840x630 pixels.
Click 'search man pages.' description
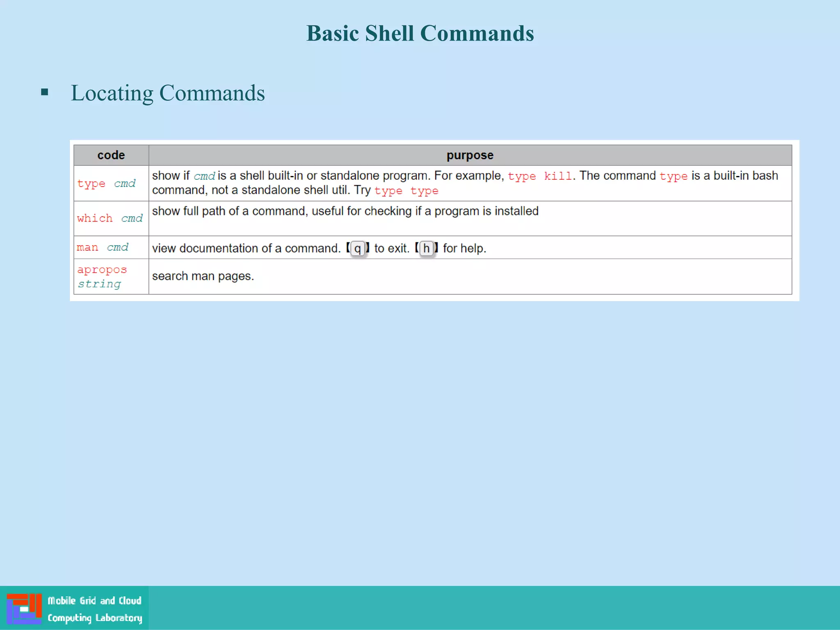tap(203, 276)
